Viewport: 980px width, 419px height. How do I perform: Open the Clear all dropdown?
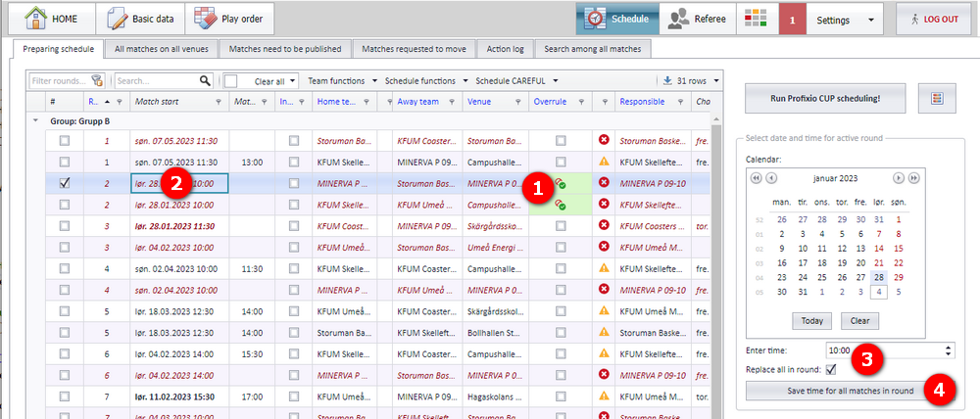pyautogui.click(x=274, y=81)
